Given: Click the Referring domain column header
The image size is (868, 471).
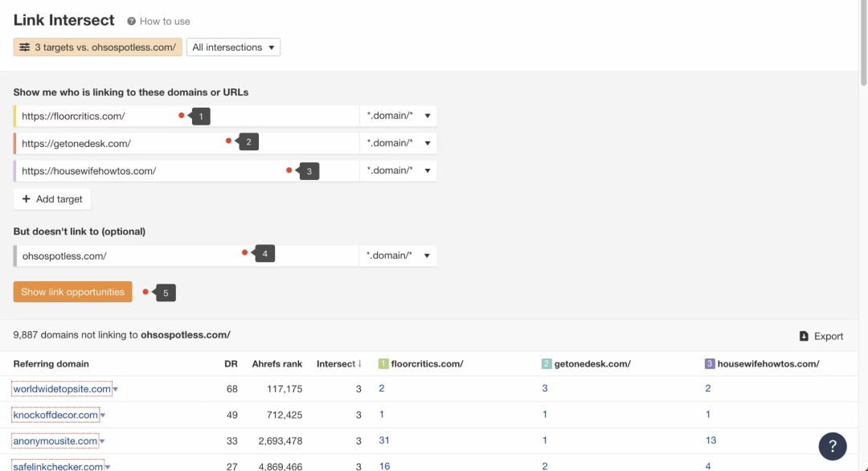Looking at the screenshot, I should pos(51,363).
